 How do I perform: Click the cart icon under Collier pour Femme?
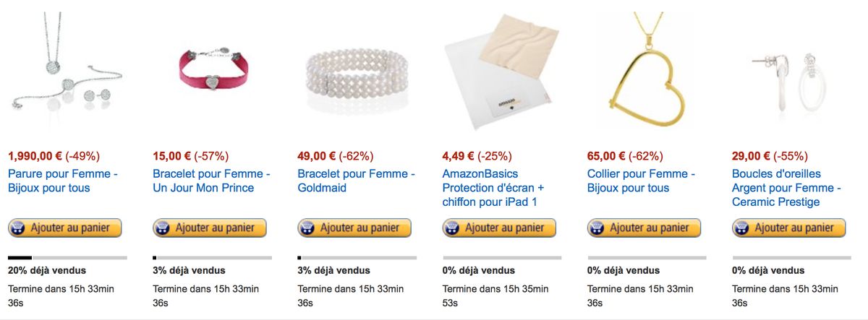coord(597,228)
